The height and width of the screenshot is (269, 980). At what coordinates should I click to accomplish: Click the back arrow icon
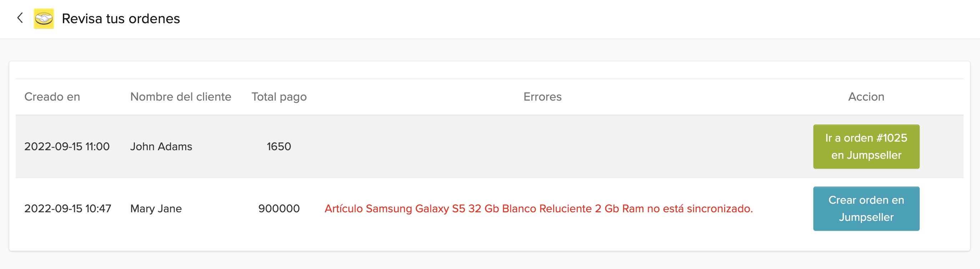(x=20, y=18)
